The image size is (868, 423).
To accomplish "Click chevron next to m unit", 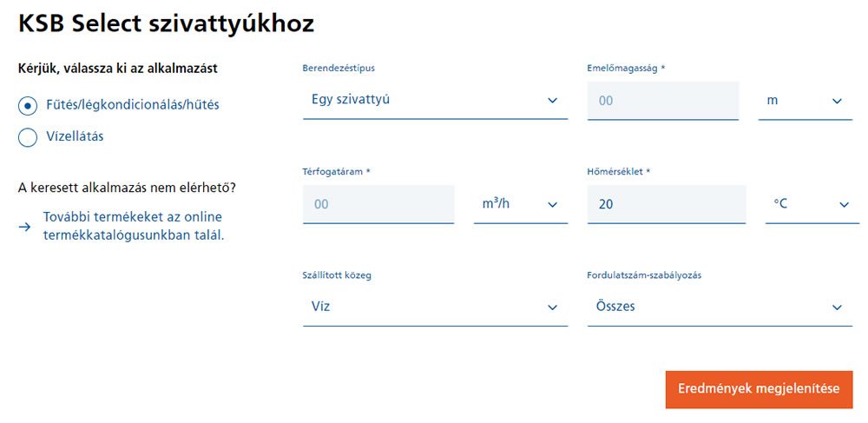I will 837,101.
